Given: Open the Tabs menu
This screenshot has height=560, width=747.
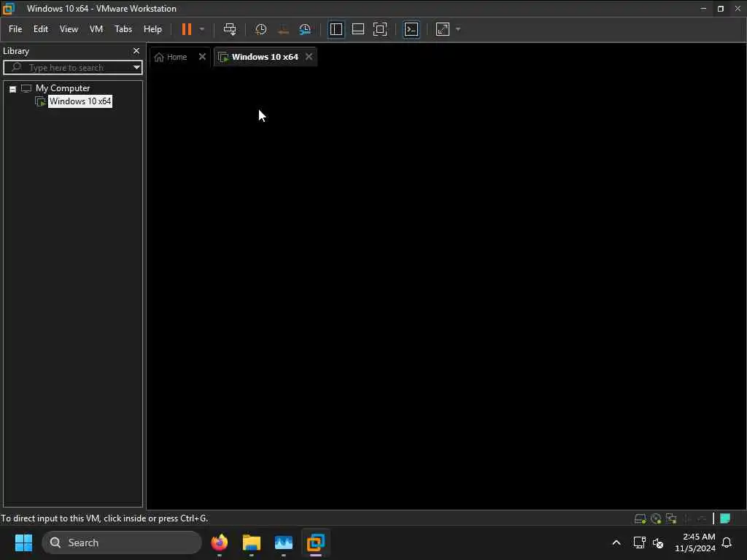Looking at the screenshot, I should click(x=123, y=29).
